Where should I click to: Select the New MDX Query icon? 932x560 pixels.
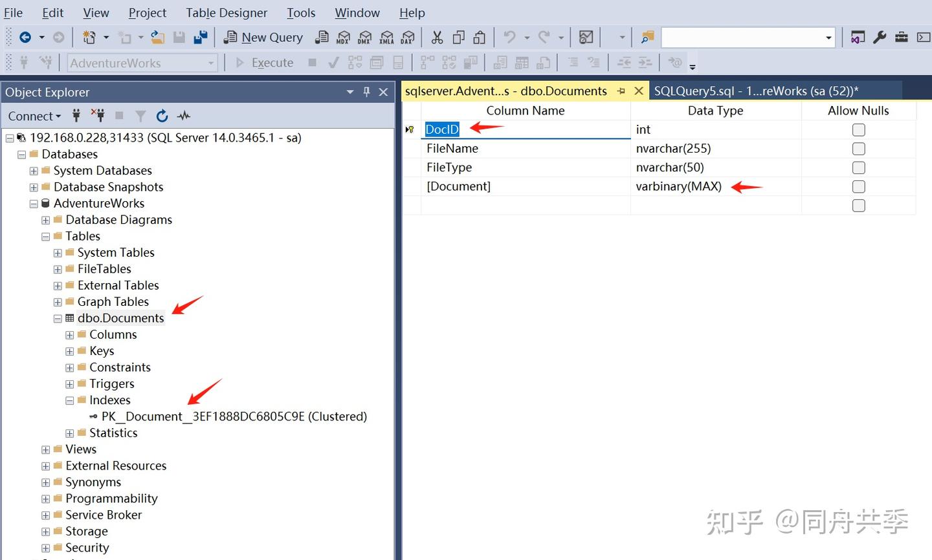[343, 38]
